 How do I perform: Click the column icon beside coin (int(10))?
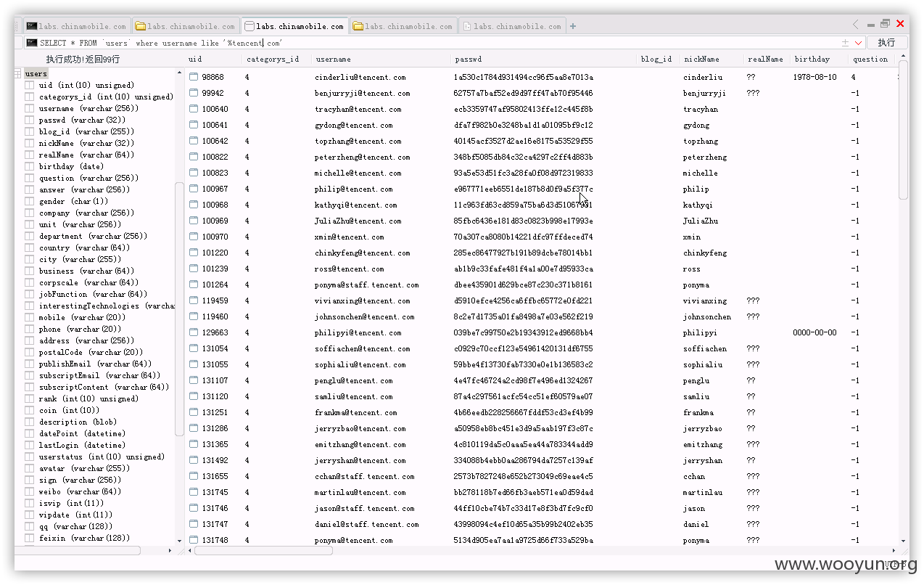(30, 410)
